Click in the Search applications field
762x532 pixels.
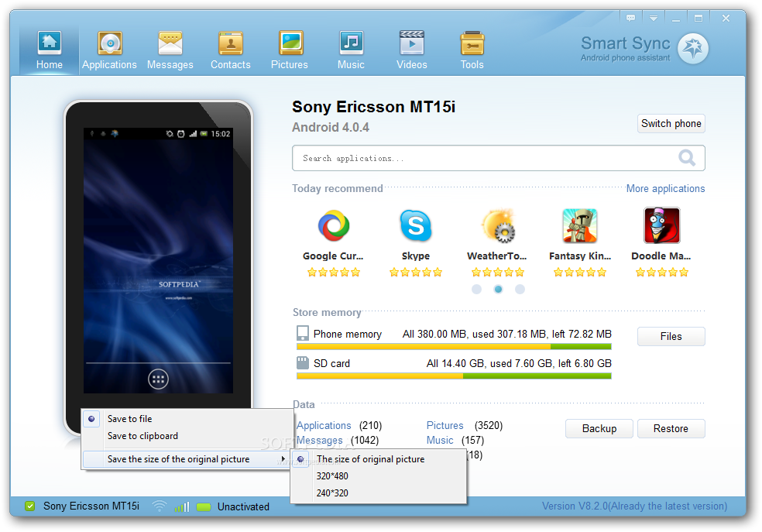pyautogui.click(x=498, y=158)
